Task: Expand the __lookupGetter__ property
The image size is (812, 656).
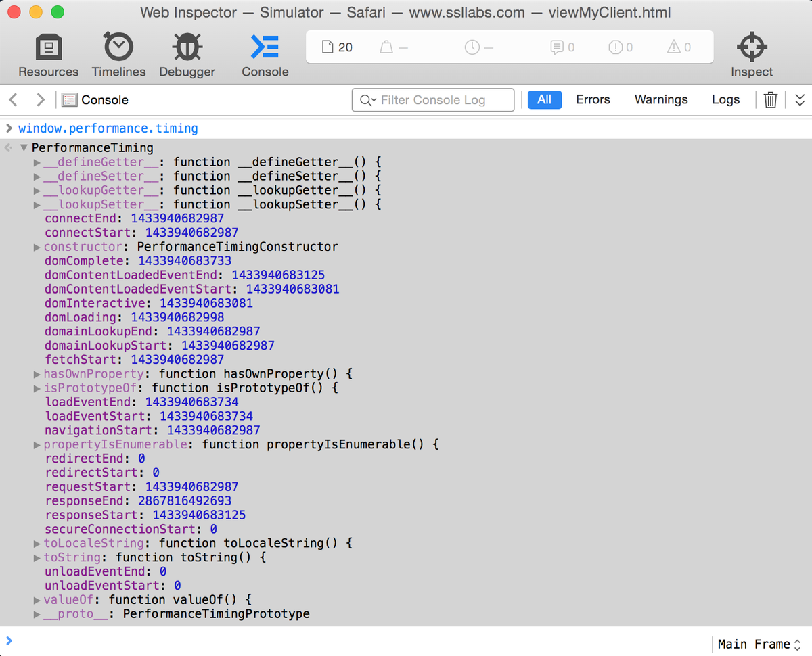Action: [37, 191]
